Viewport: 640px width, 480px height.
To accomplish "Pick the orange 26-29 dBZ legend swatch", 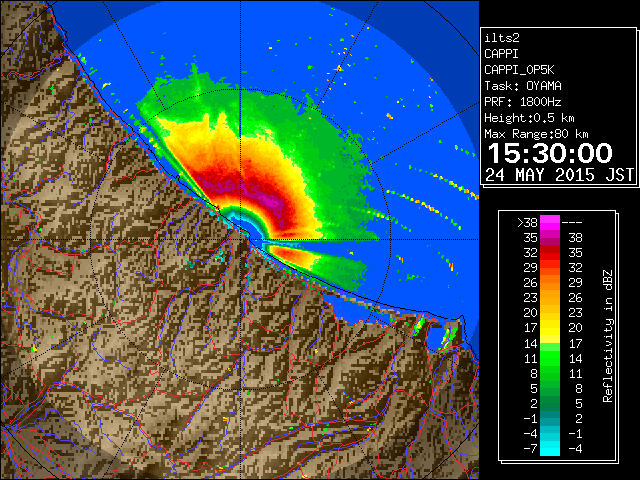I will (x=550, y=283).
